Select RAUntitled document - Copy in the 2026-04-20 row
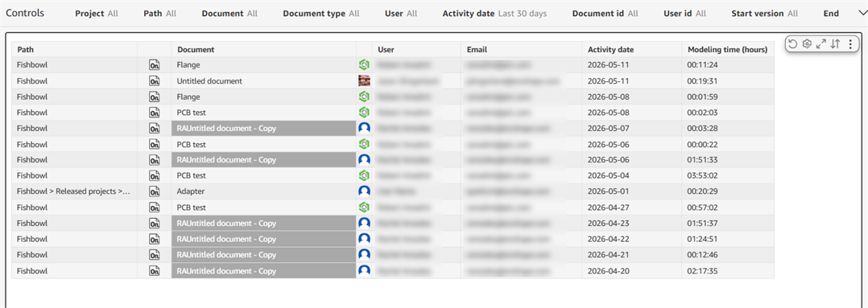The image size is (868, 308). point(263,271)
